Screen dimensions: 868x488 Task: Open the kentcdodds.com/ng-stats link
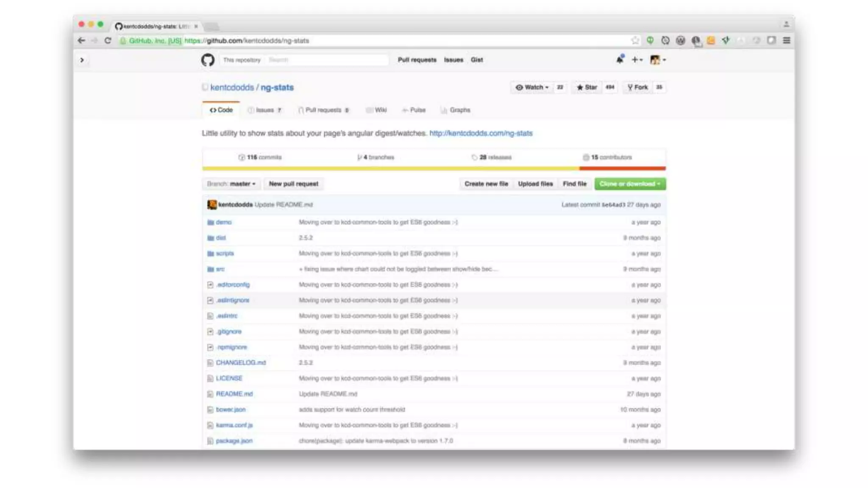pos(481,133)
